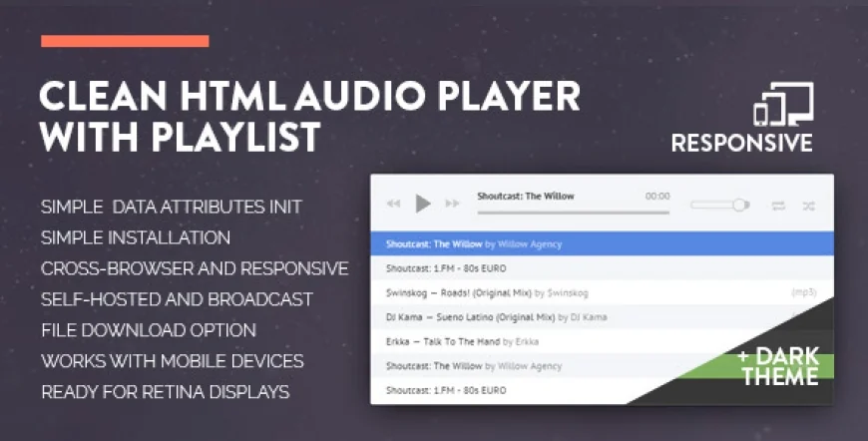Click the (mp3) download link on Swinskog row
Image resolution: width=868 pixels, height=441 pixels.
pos(804,292)
